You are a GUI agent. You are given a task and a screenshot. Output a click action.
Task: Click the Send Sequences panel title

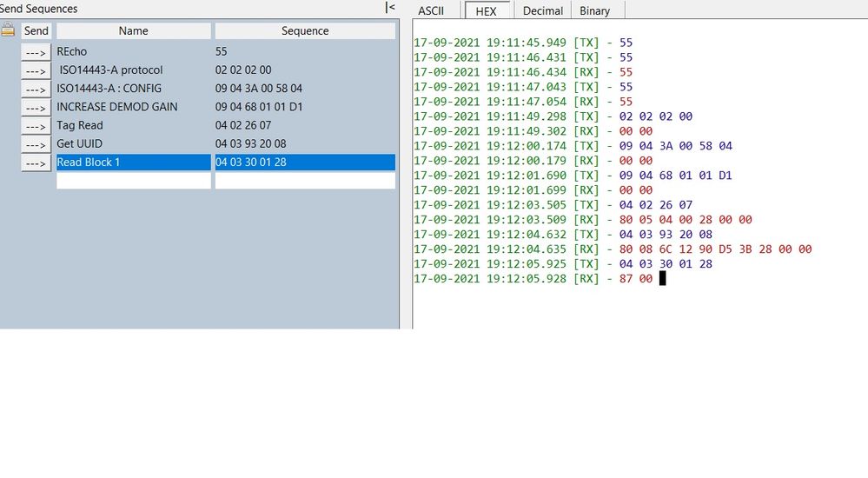point(38,9)
